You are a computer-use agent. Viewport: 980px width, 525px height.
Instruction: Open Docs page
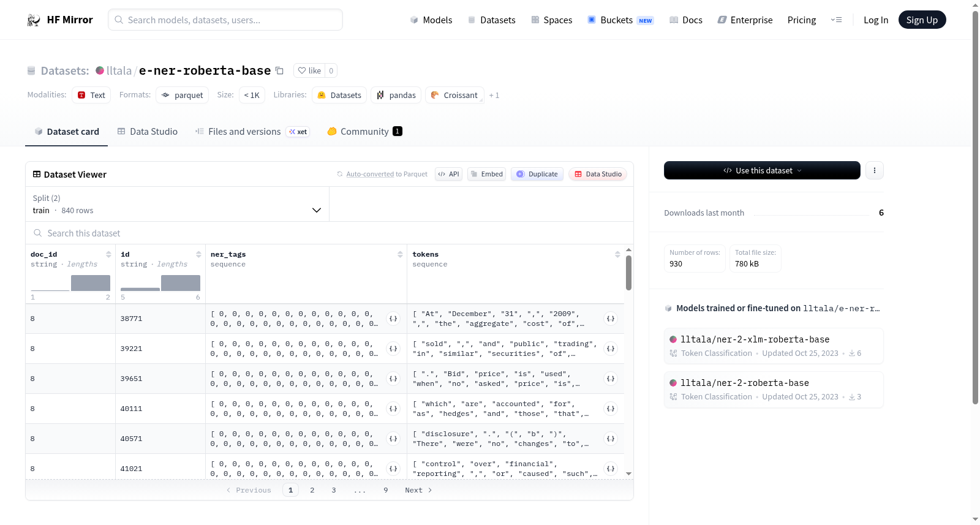[x=686, y=20]
